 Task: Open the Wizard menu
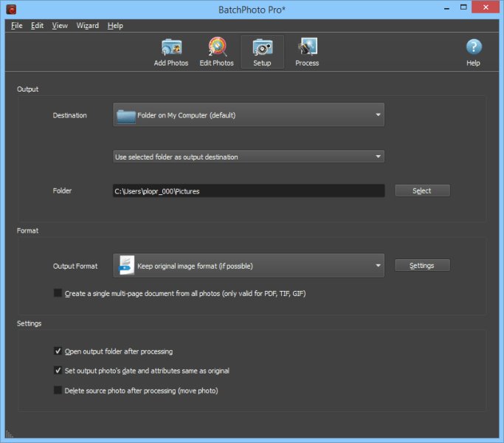pyautogui.click(x=87, y=25)
